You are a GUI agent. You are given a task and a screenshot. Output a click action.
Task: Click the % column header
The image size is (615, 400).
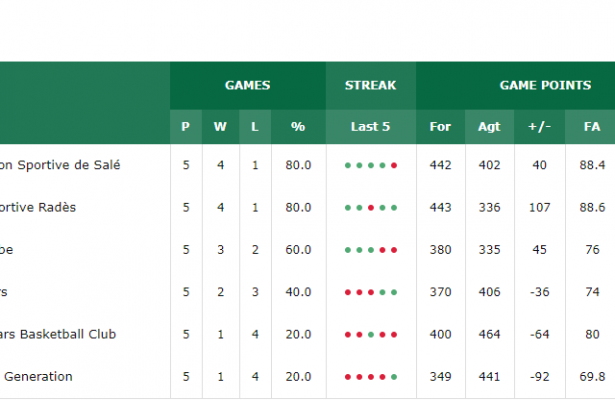click(298, 127)
